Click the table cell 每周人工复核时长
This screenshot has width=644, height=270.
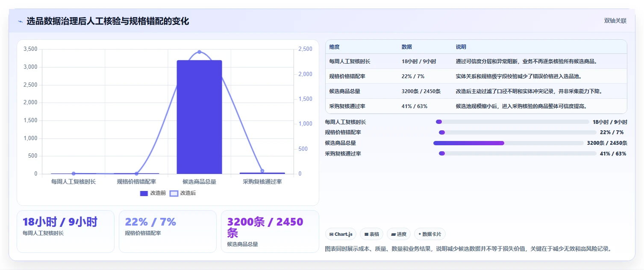[x=350, y=62]
